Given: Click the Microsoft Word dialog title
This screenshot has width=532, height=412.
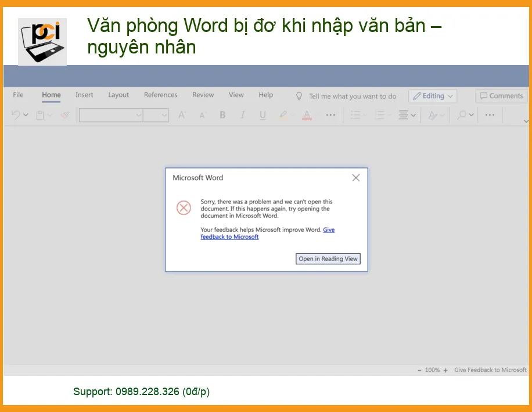Looking at the screenshot, I should (198, 178).
